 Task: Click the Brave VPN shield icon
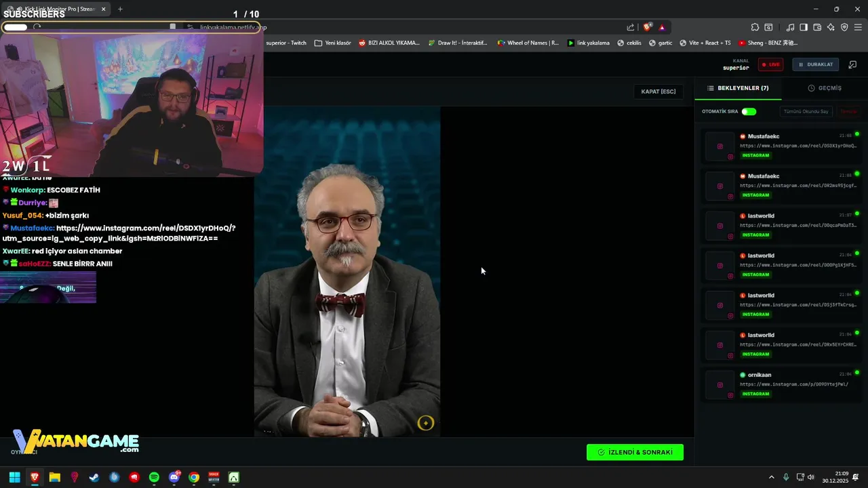[844, 27]
